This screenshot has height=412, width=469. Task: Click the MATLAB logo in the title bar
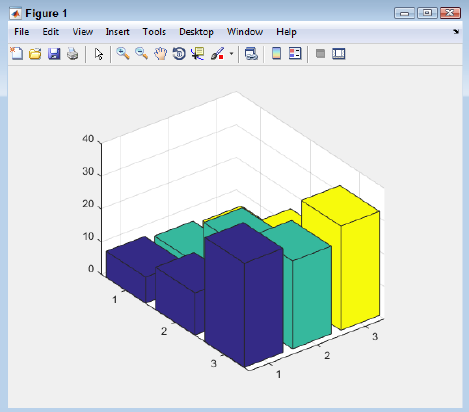click(x=15, y=13)
